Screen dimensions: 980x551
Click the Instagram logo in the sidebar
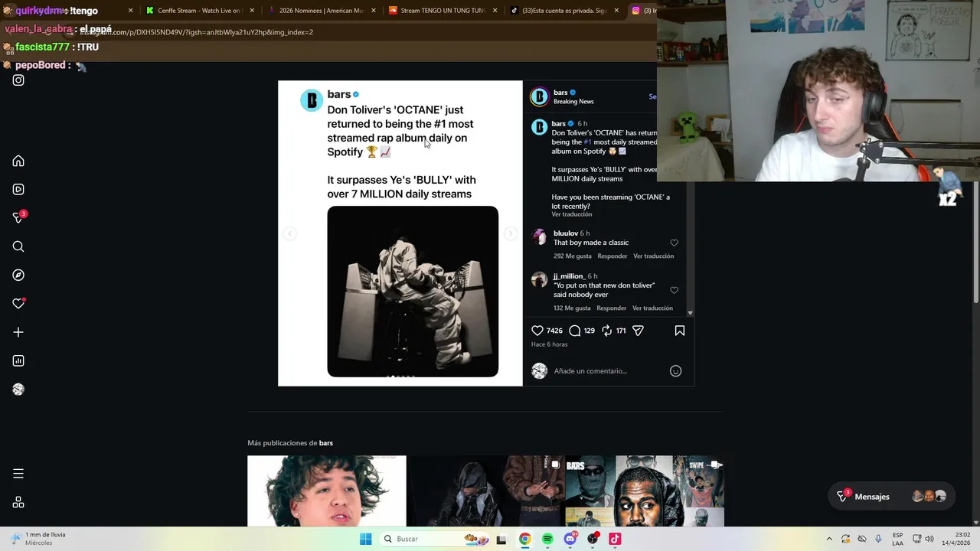(x=18, y=80)
